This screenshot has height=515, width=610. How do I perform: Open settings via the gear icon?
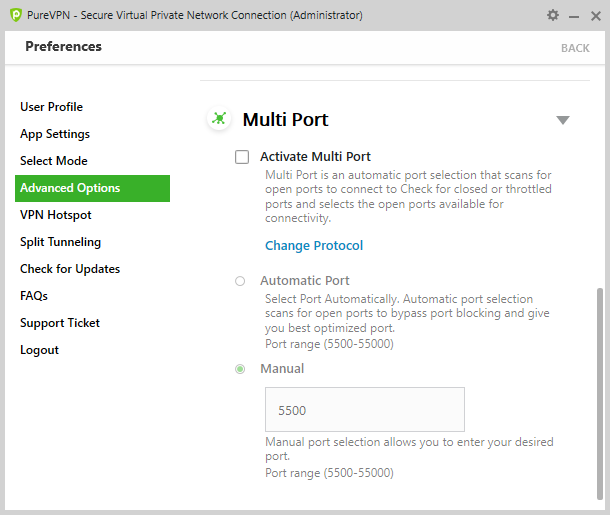pyautogui.click(x=553, y=15)
